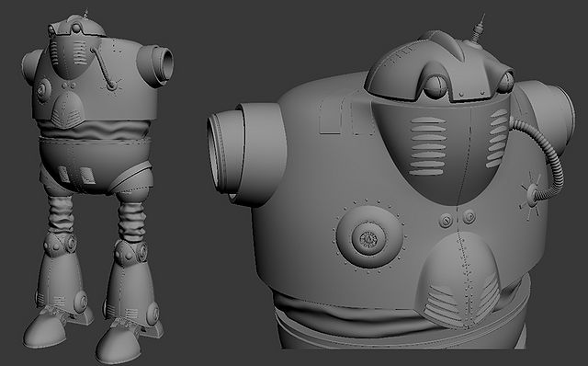Select the corrugated hose on close-up robot
Image resolution: width=588 pixels, height=366 pixels.
pyautogui.click(x=540, y=157)
